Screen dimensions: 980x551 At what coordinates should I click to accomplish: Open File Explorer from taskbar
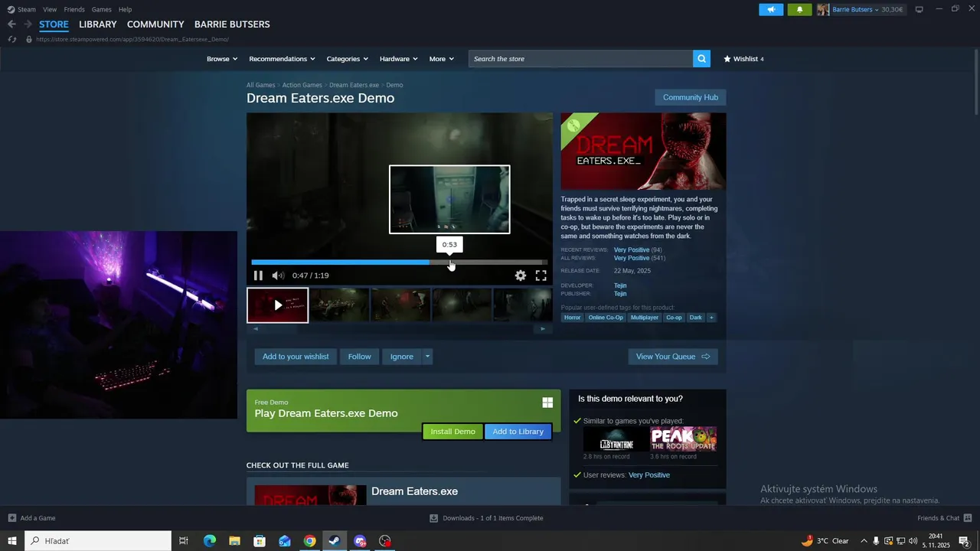tap(234, 541)
